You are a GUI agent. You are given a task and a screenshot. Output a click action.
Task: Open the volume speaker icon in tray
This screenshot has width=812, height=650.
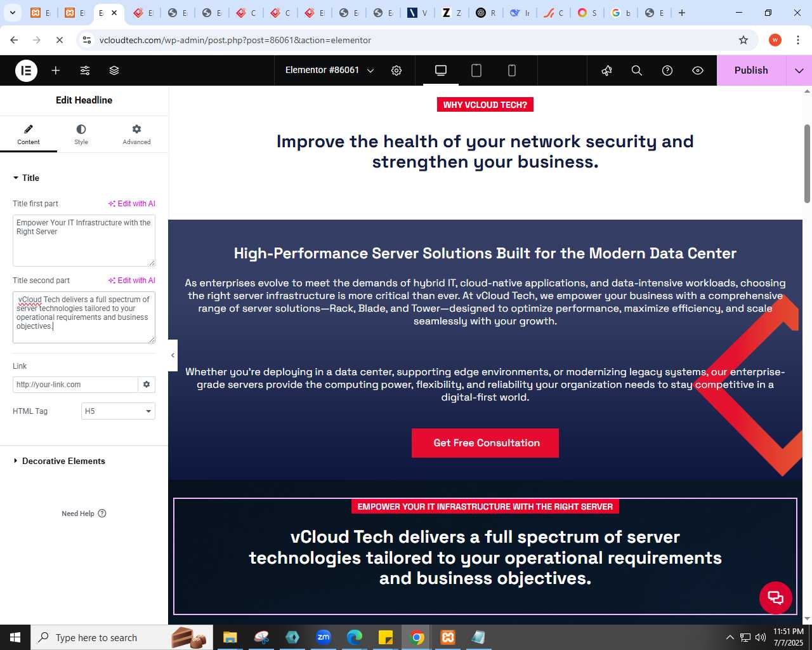pos(761,637)
